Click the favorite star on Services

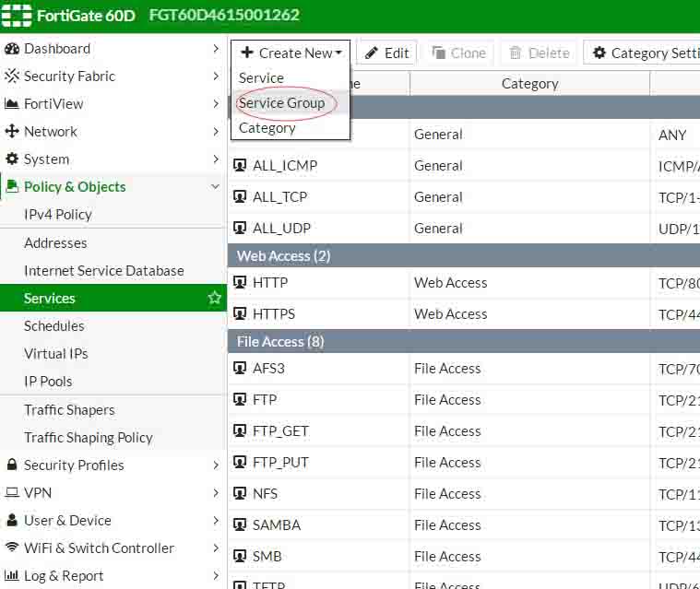click(214, 298)
